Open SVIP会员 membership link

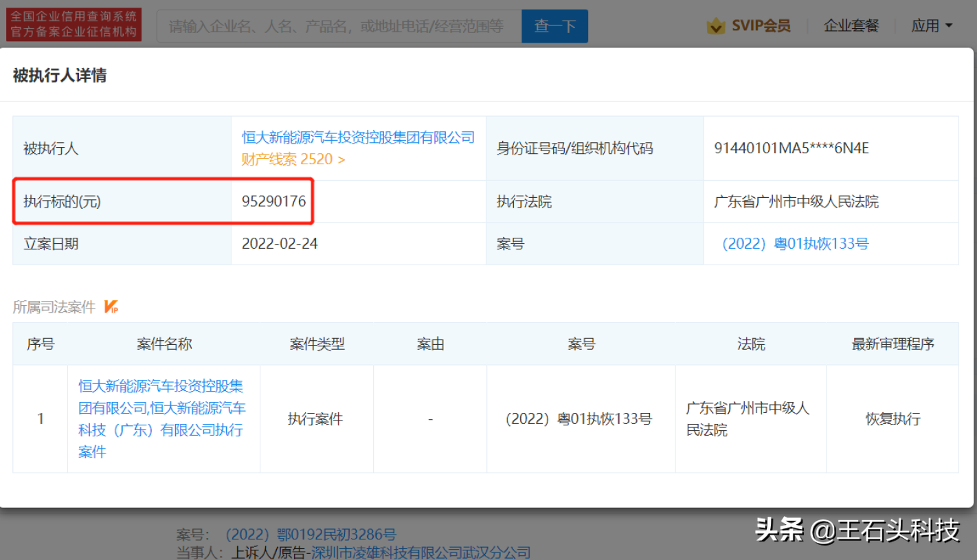click(x=761, y=26)
